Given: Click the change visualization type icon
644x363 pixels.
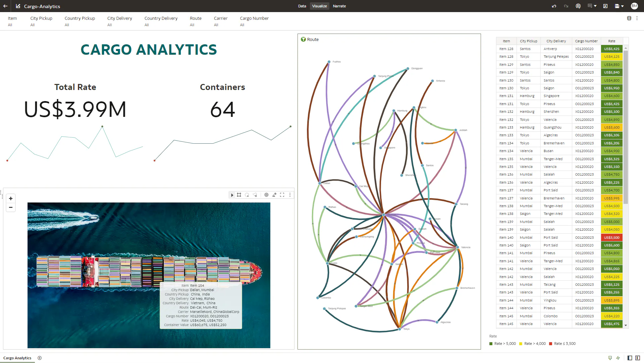Looking at the screenshot, I should 274,195.
